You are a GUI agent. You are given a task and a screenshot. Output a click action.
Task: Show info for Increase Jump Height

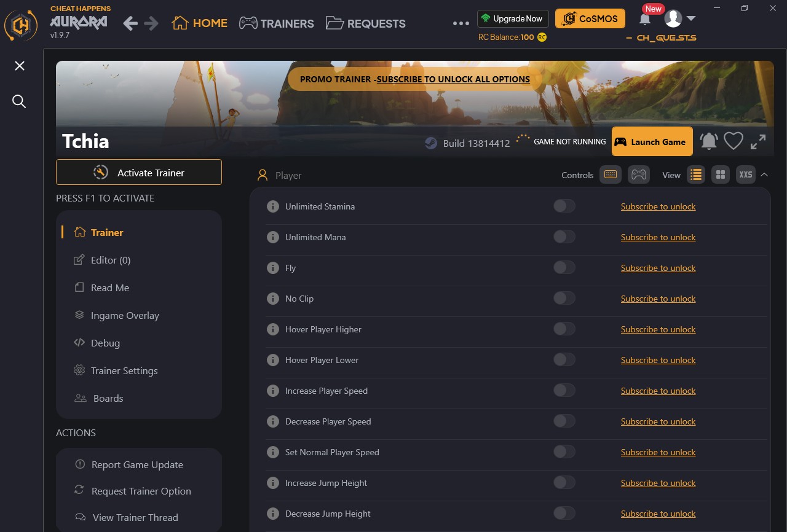(273, 483)
